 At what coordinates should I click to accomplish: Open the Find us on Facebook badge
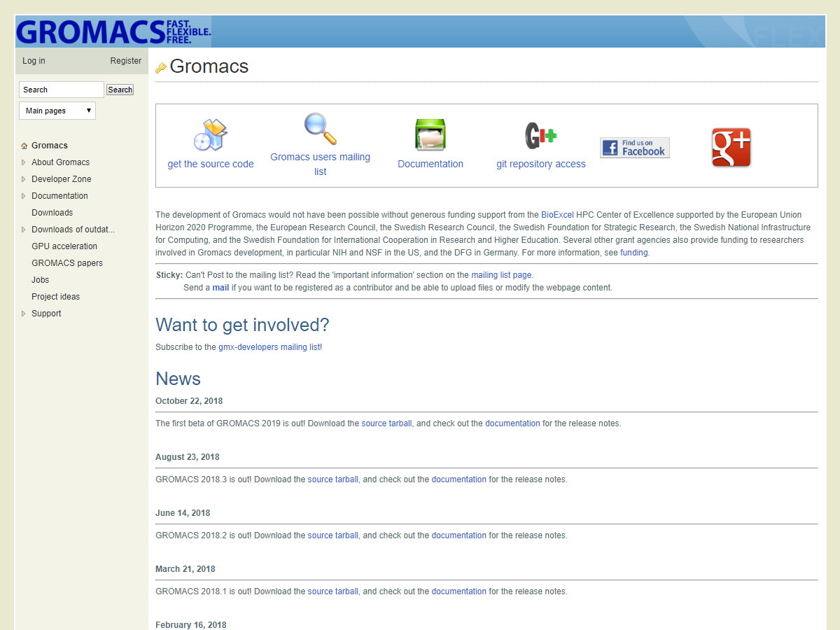(634, 148)
